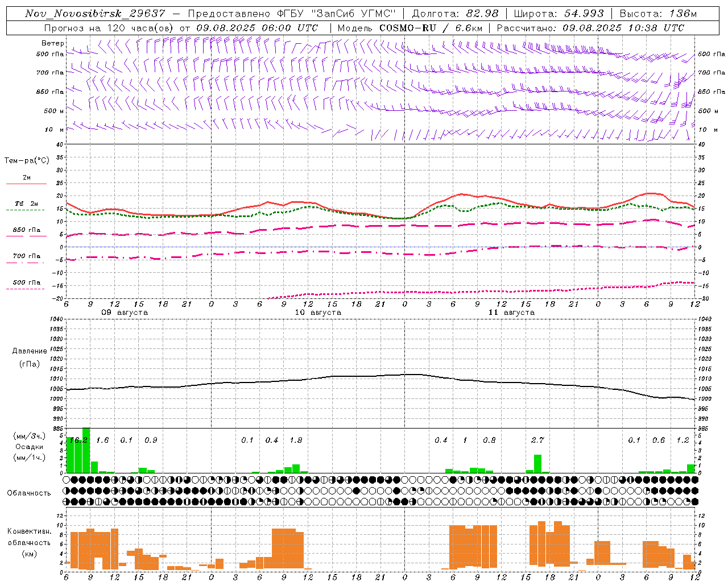Screen dimensions: 728x582
Task: Click the (мм/3ч.) precipitation unit label
Action: coord(30,436)
